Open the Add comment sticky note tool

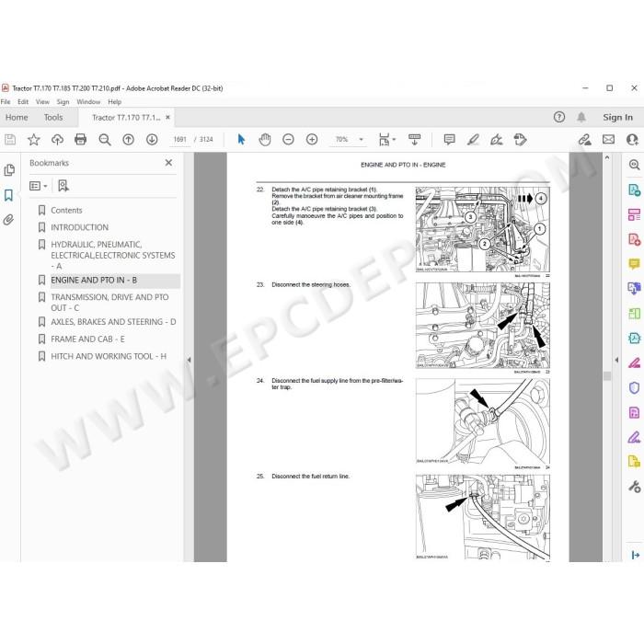tap(449, 140)
